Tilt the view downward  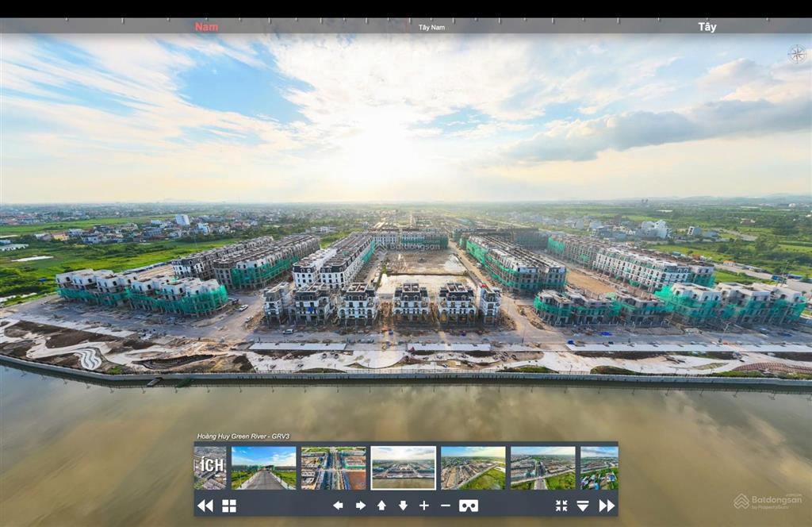click(403, 506)
